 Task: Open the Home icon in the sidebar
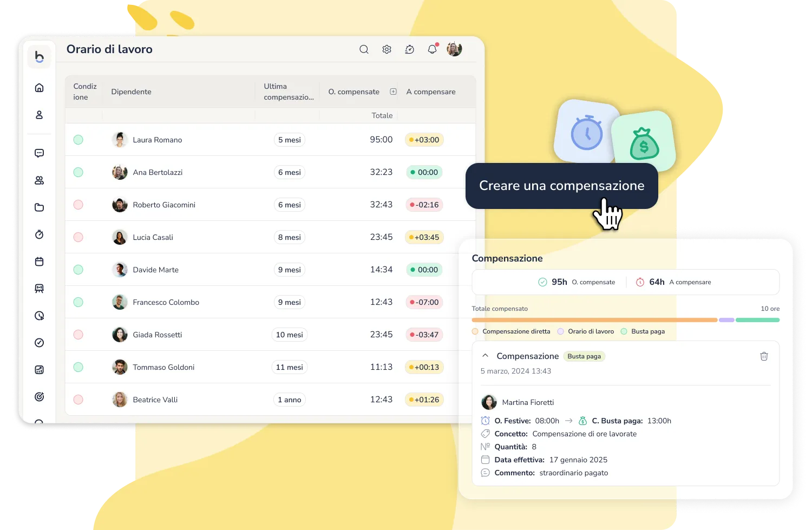[39, 88]
